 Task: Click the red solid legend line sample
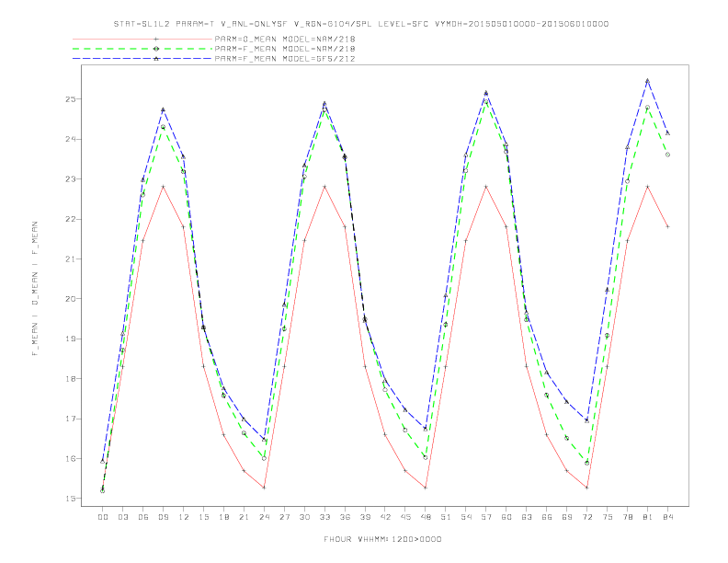coord(142,39)
